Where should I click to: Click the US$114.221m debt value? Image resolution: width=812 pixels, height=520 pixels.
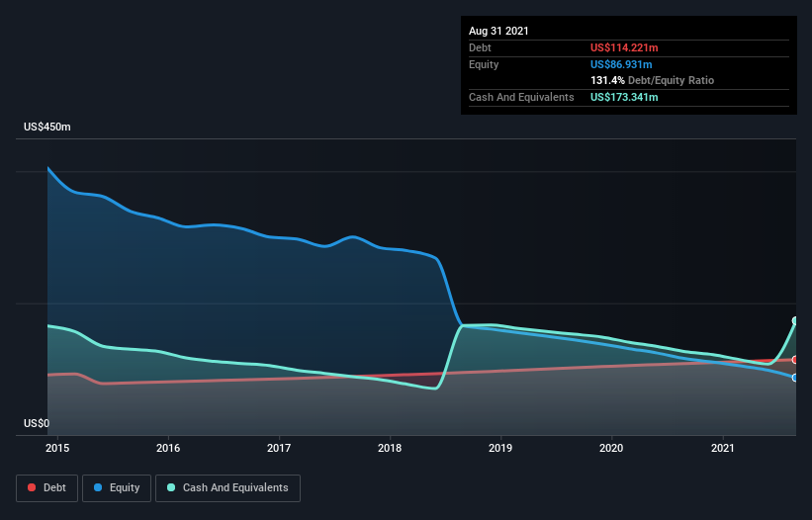[624, 47]
